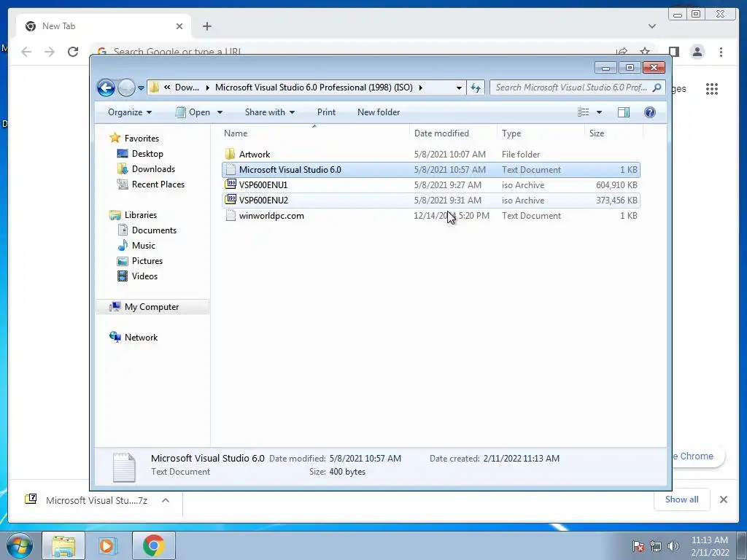The height and width of the screenshot is (560, 747).
Task: Expand options for downloaded 7z file
Action: point(166,500)
